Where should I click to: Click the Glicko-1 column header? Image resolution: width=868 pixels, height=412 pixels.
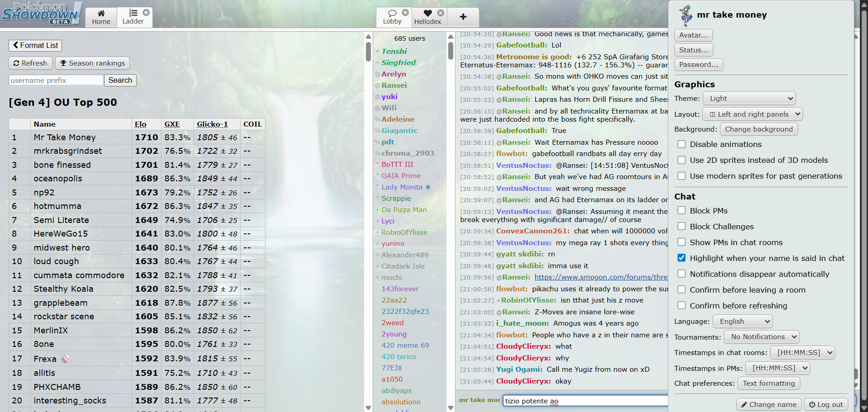(x=212, y=124)
